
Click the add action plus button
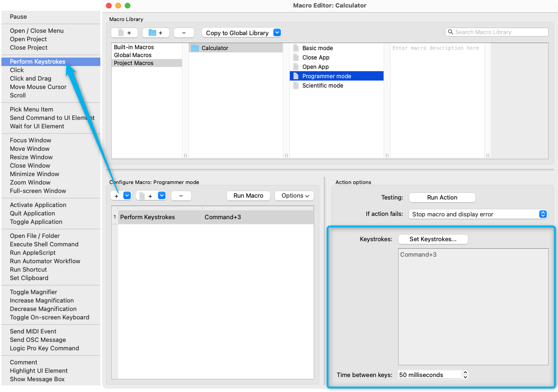116,196
